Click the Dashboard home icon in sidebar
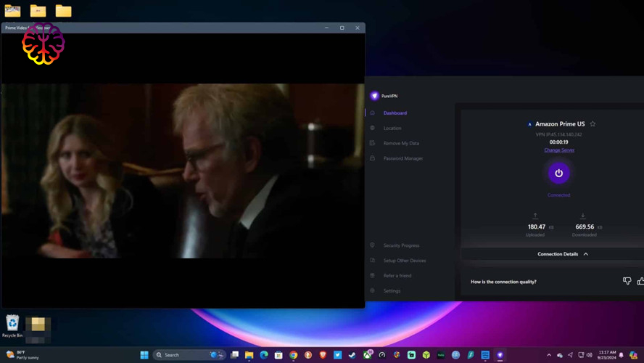The image size is (644, 363). [373, 113]
